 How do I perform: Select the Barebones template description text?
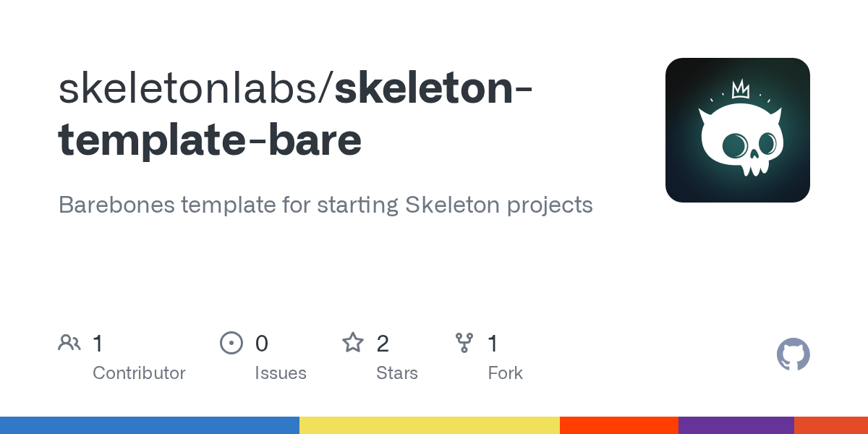pos(325,205)
